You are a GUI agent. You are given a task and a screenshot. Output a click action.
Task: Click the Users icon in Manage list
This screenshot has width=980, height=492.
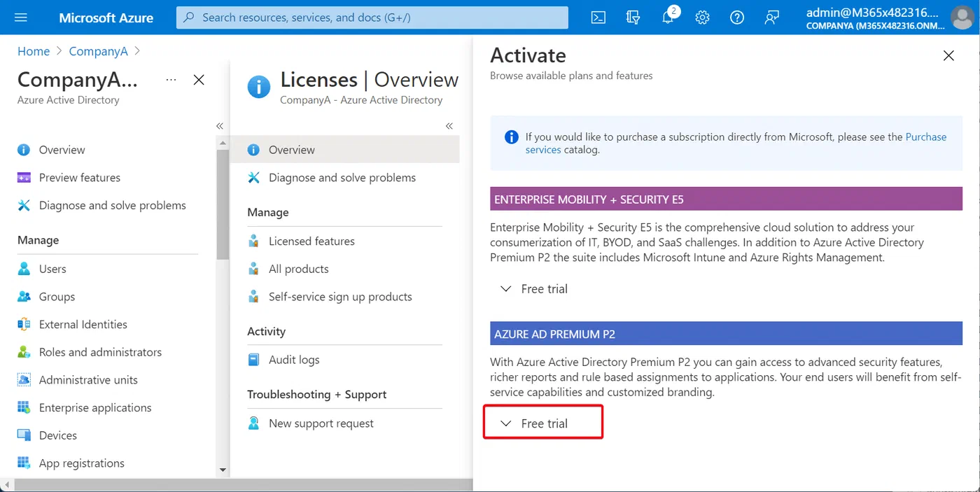pyautogui.click(x=24, y=269)
